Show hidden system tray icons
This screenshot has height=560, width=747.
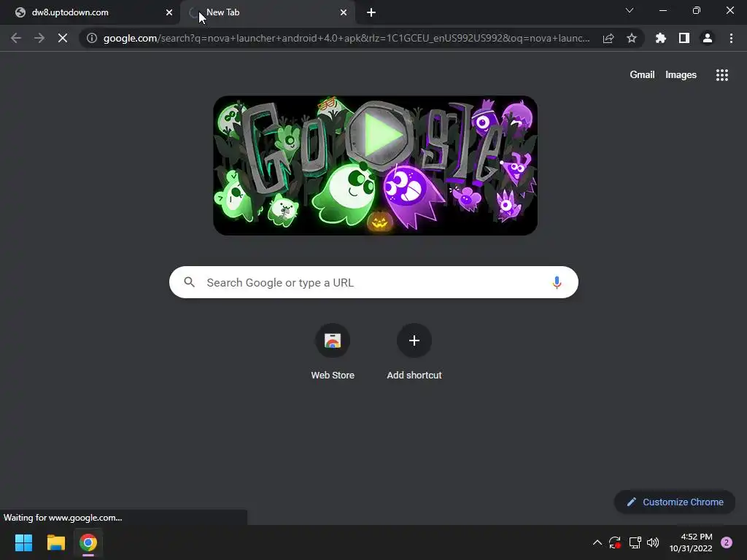pos(597,542)
